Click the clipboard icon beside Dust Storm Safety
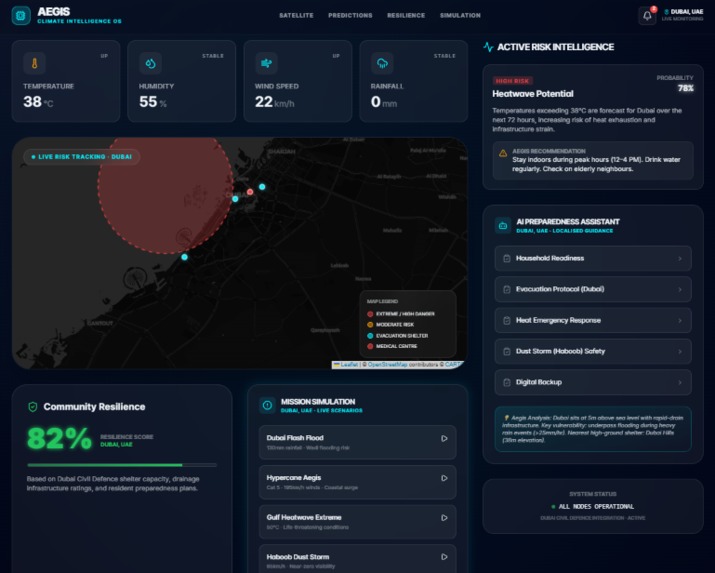This screenshot has height=573, width=715. [507, 351]
